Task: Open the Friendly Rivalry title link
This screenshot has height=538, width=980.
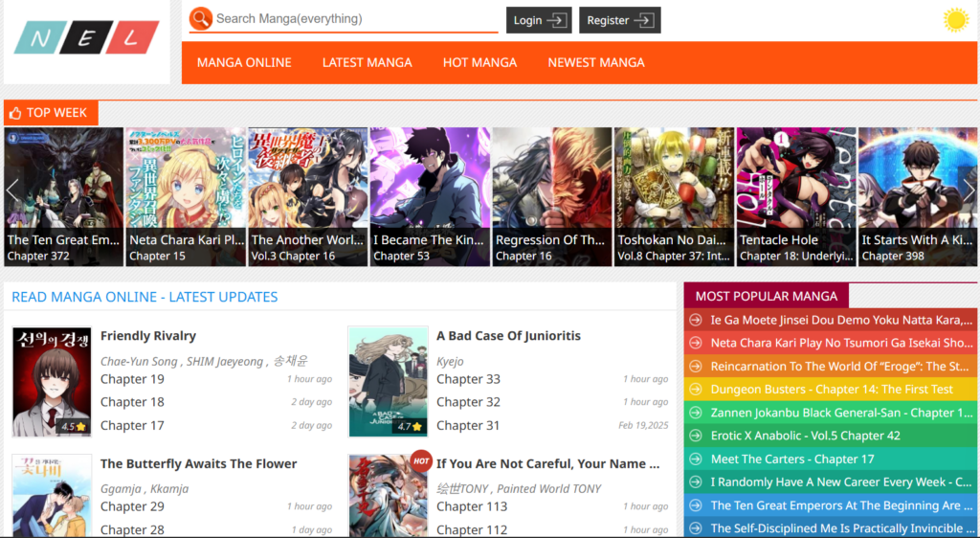Action: [x=148, y=336]
